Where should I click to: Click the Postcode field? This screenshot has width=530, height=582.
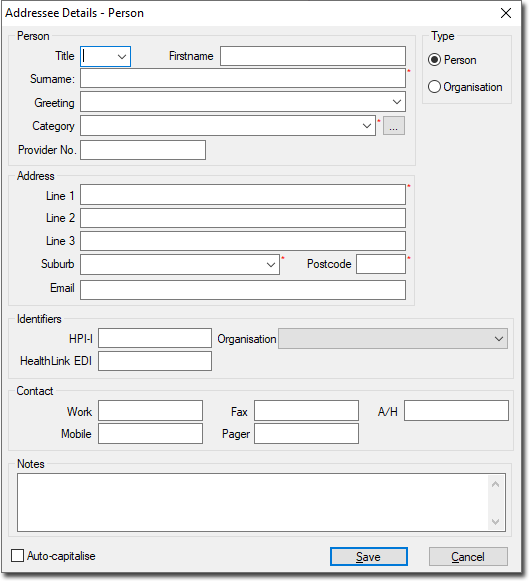point(381,264)
